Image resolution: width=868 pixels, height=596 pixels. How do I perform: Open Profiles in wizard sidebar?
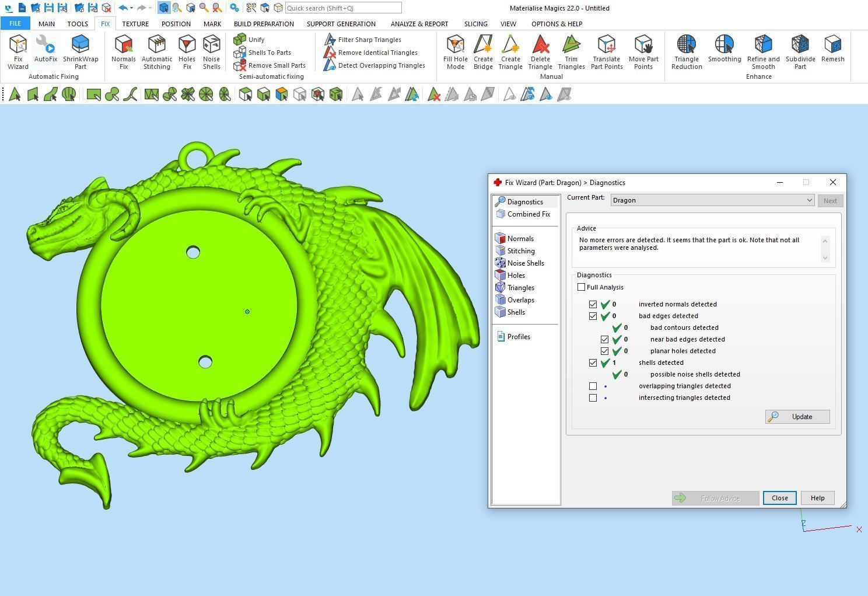513,337
